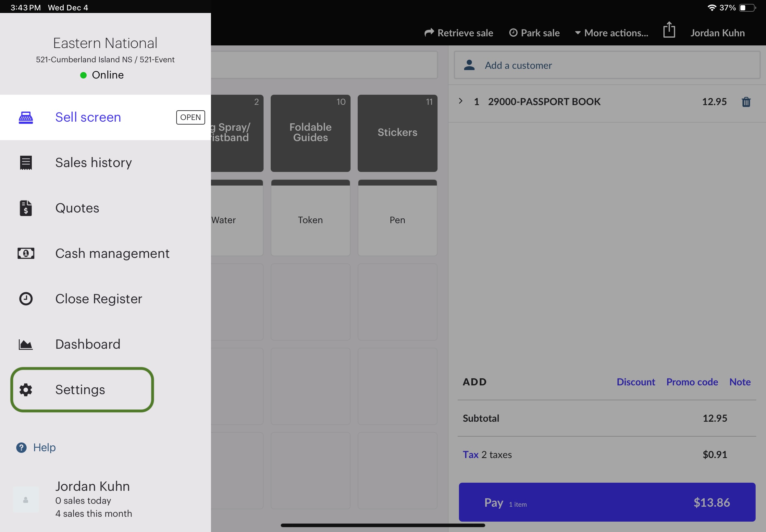Expand the Passport Book line item chevron
The height and width of the screenshot is (532, 766).
(x=461, y=101)
